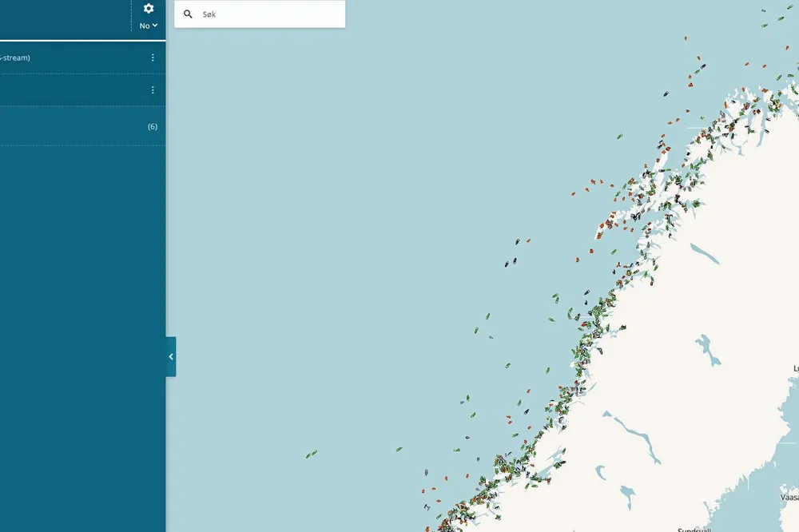Screen dimensions: 799x532
Task: Select the lone green vessel east of the westernmost pair
Action: (x=398, y=450)
